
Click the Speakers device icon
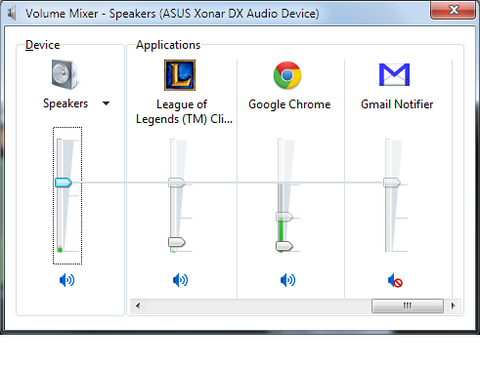coord(65,75)
